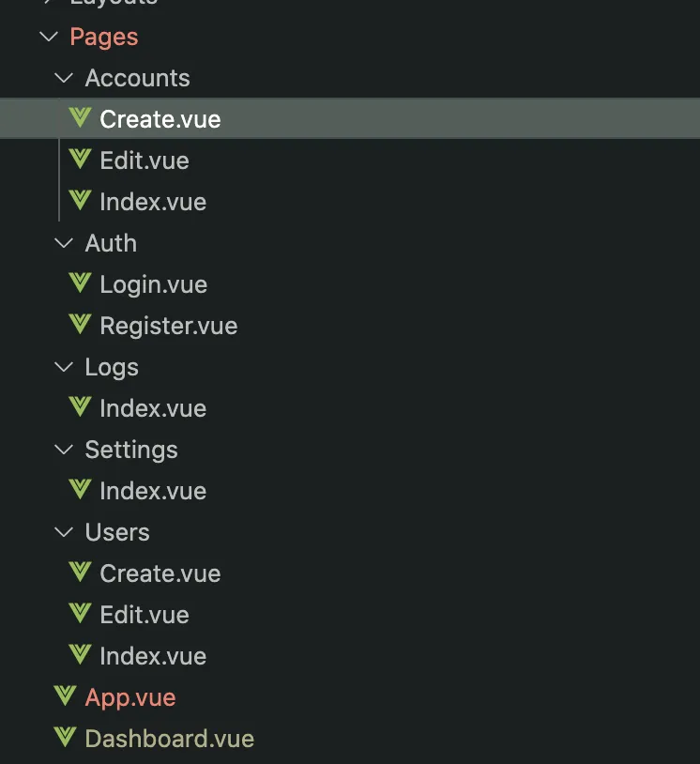Open Edit.vue under Users folder
This screenshot has height=764, width=700.
pos(145,615)
